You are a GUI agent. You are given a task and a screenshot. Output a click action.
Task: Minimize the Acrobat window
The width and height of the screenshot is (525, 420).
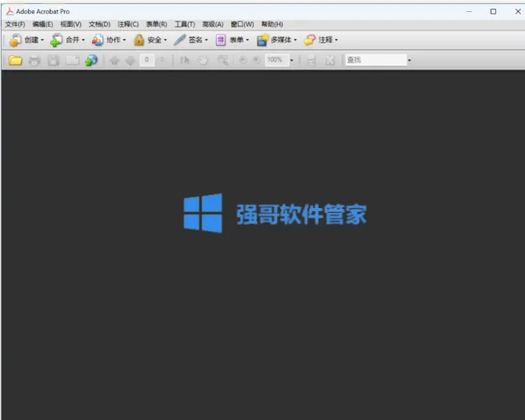coord(469,11)
